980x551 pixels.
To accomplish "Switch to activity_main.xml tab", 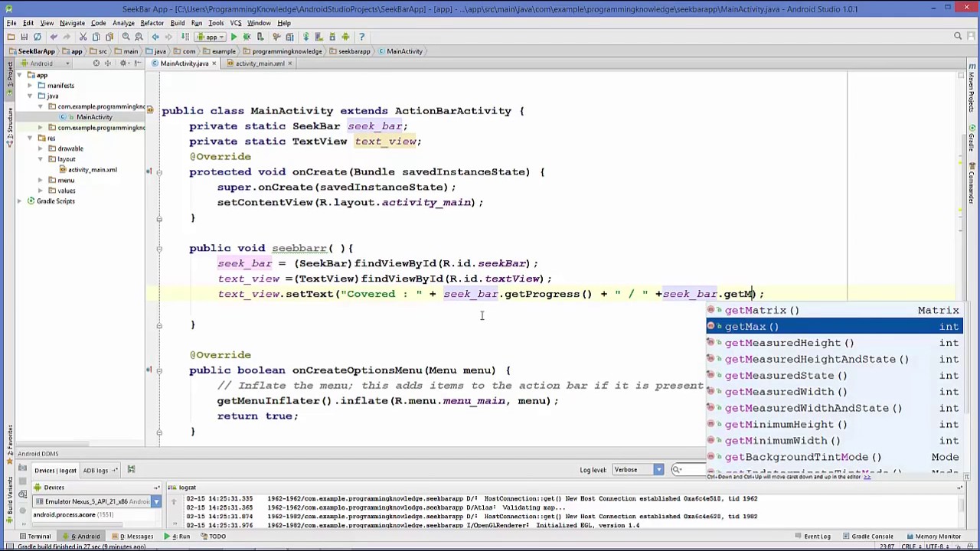I will click(260, 64).
